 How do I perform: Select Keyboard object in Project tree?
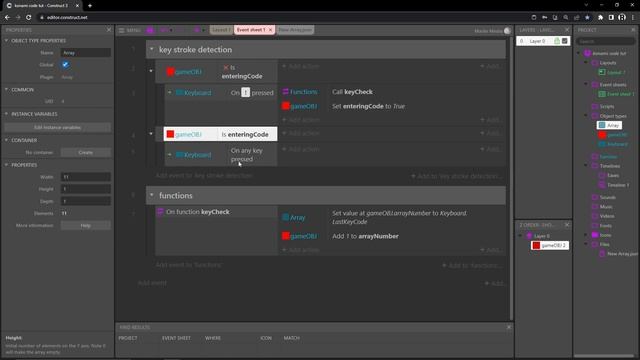point(613,144)
